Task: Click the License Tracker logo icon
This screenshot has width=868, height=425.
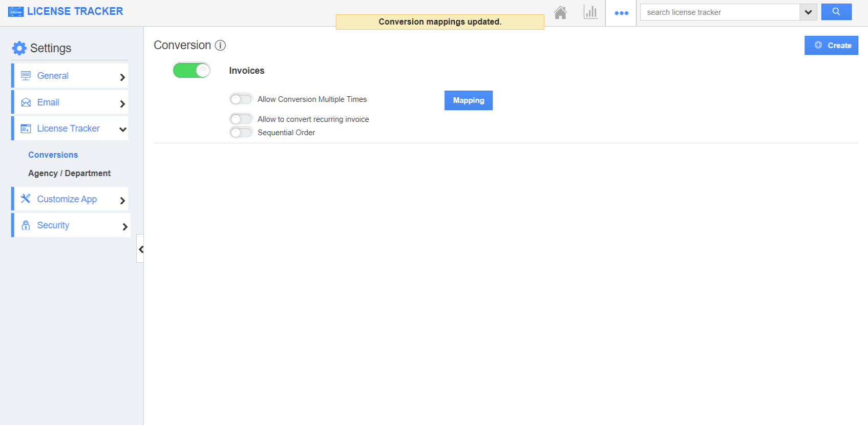Action: click(16, 11)
